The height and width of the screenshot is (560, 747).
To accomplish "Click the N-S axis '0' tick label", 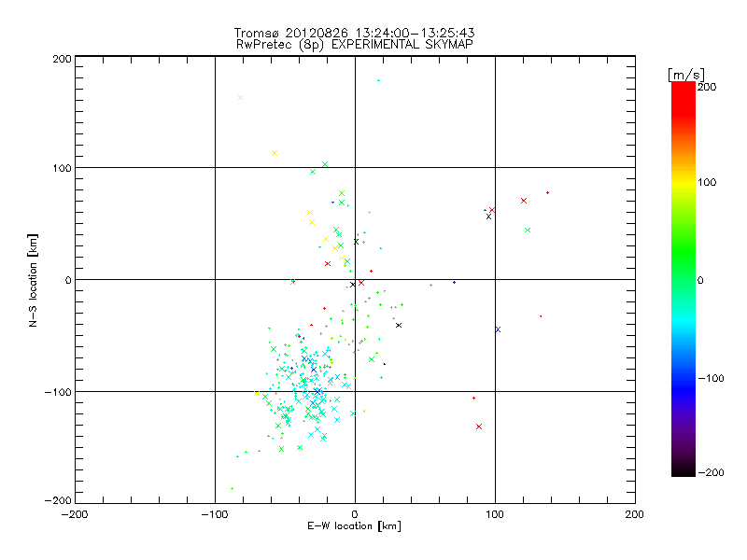I will pos(68,280).
